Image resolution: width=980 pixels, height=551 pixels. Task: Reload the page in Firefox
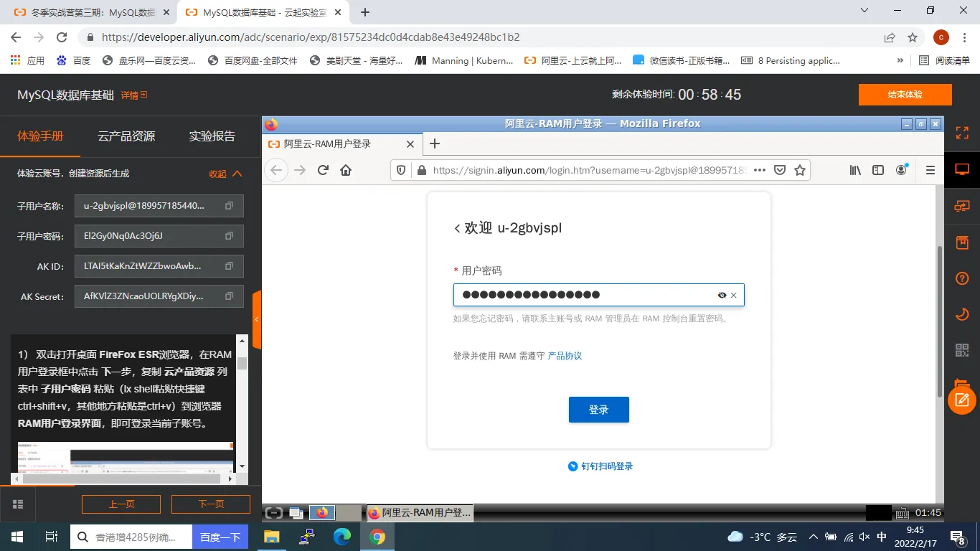tap(323, 170)
